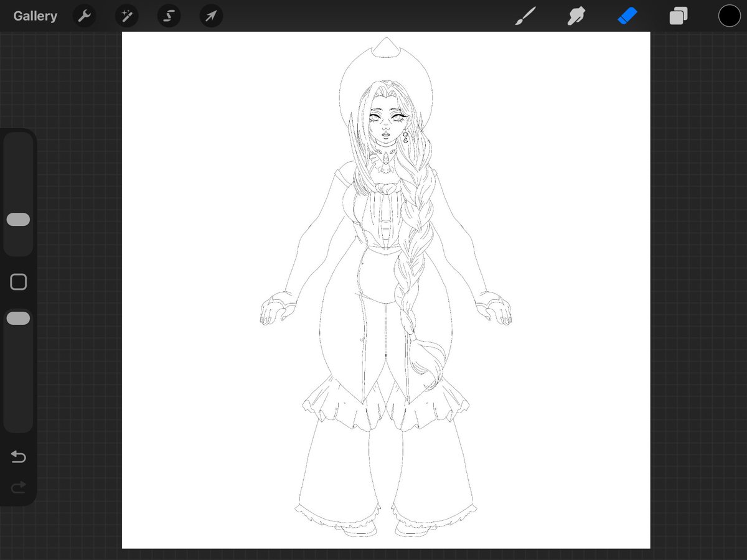
Task: Activate the Transform arrow tool
Action: pyautogui.click(x=211, y=16)
